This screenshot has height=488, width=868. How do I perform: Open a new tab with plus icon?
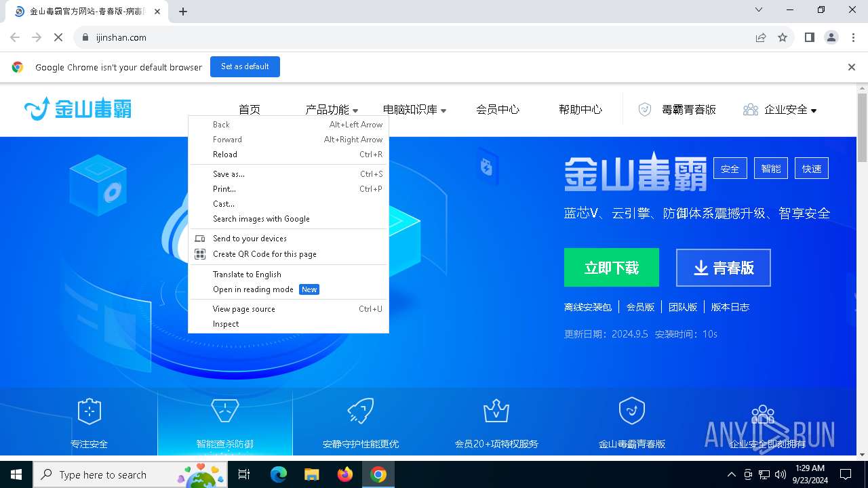(183, 11)
